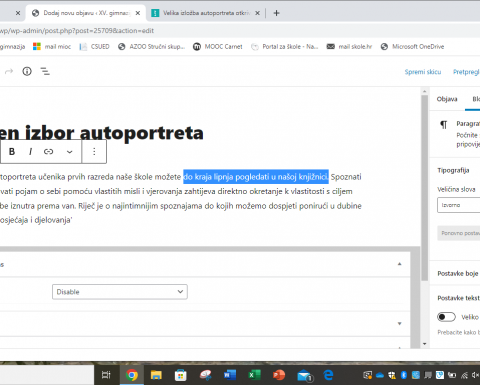
Task: Open the Veličina slova font size dropdown
Action: pyautogui.click(x=458, y=205)
